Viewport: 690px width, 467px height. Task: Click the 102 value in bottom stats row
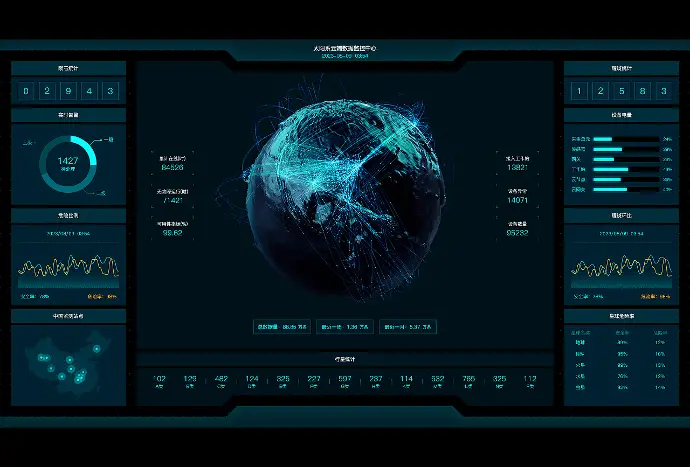tap(159, 379)
